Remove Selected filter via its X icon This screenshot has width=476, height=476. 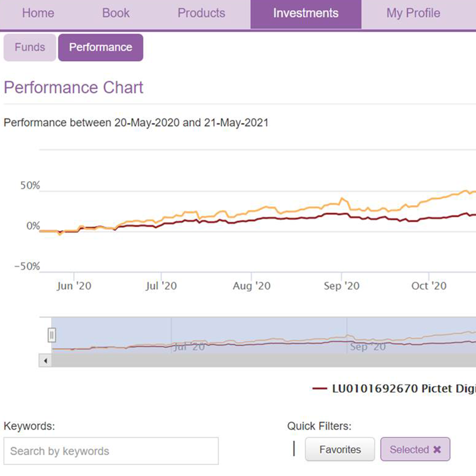pos(437,450)
